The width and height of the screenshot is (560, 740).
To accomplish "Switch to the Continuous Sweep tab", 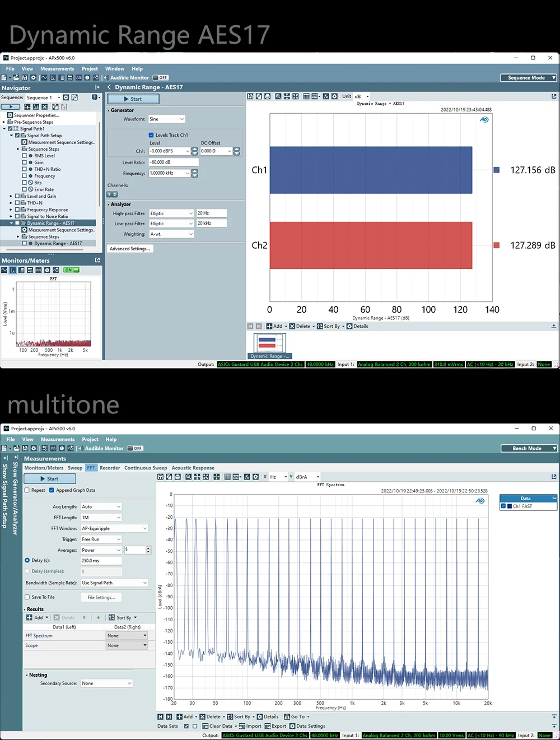I will coord(146,468).
